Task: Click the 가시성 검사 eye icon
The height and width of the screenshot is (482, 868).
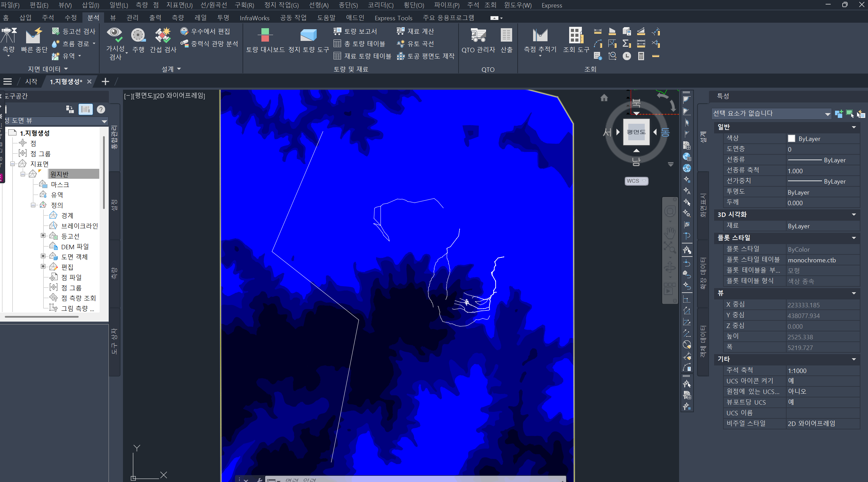Action: point(114,34)
